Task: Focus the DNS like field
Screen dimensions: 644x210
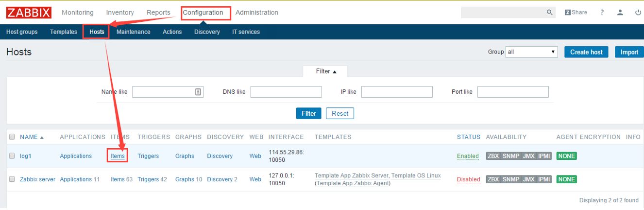Action: [x=286, y=92]
